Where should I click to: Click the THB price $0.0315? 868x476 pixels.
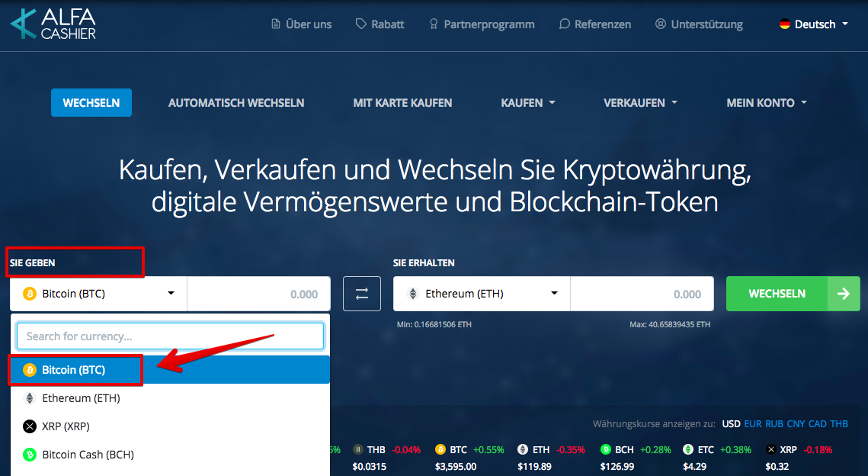pyautogui.click(x=370, y=467)
